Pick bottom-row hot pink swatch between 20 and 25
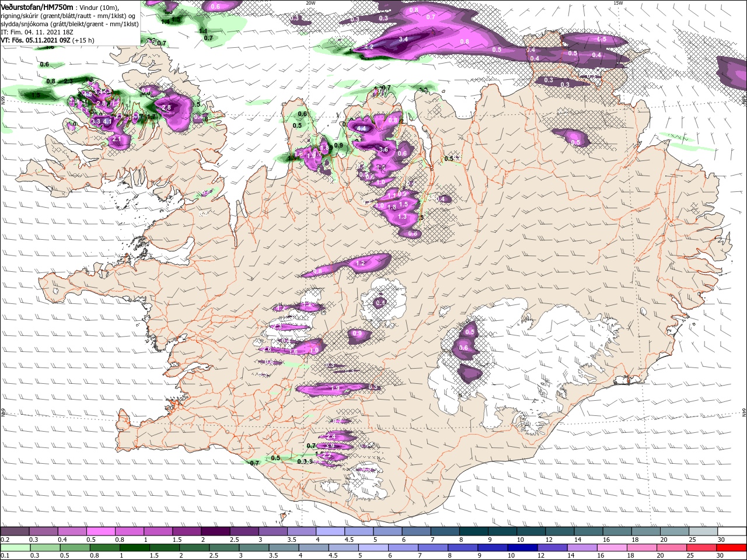 point(672,548)
